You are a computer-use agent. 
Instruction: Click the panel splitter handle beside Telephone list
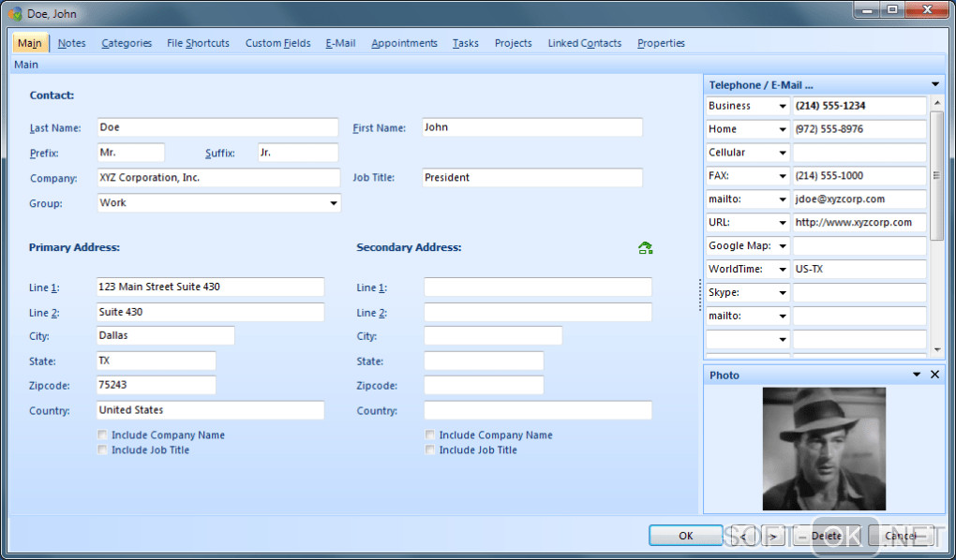(700, 295)
